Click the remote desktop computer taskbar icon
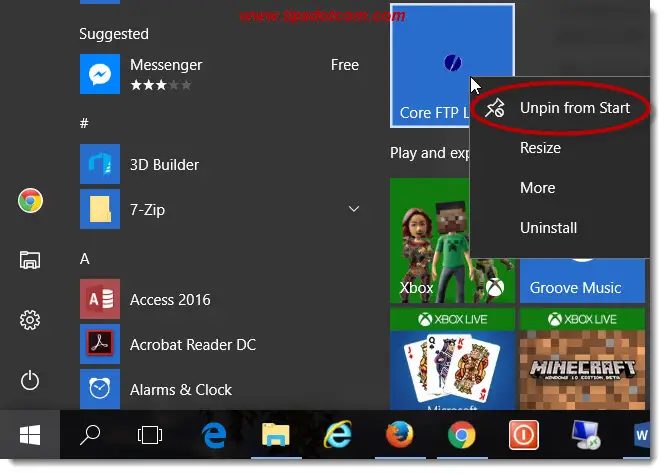 point(586,435)
